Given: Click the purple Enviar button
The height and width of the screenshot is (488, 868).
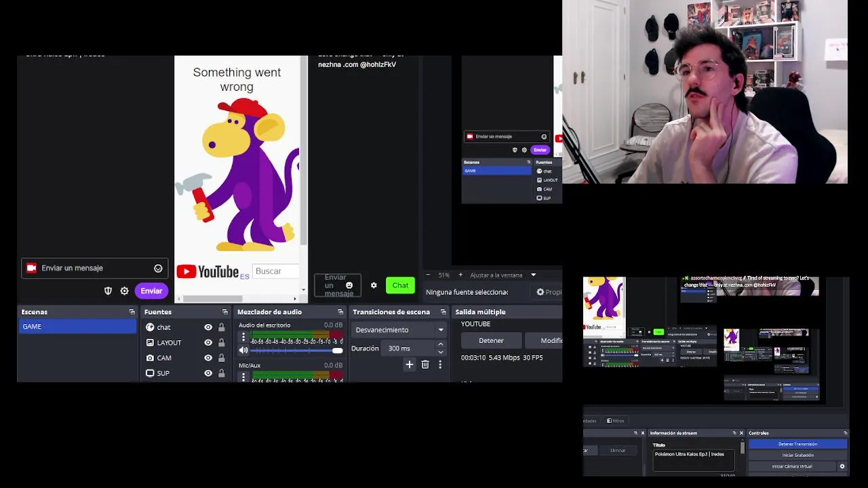Looking at the screenshot, I should pos(151,291).
